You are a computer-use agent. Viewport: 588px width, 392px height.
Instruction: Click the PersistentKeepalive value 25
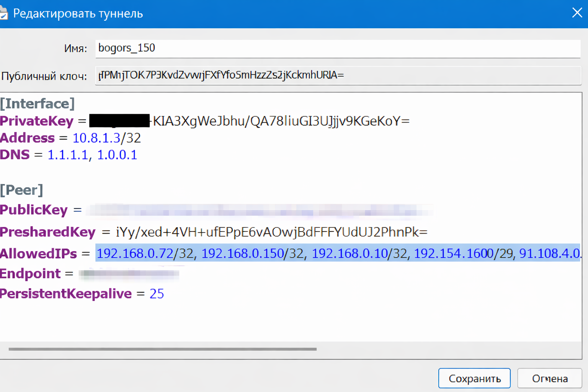157,294
